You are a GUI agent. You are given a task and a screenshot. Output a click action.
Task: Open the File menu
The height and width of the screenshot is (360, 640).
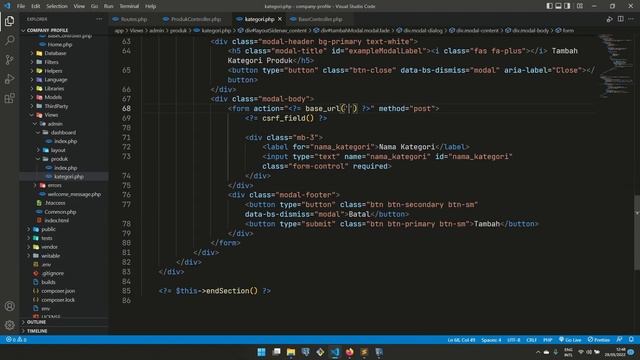[x=21, y=6]
